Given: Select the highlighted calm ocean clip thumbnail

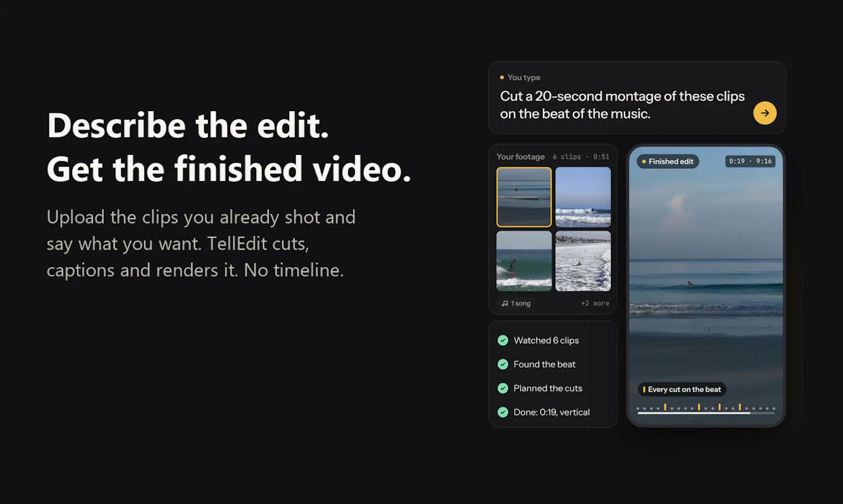Looking at the screenshot, I should click(524, 197).
